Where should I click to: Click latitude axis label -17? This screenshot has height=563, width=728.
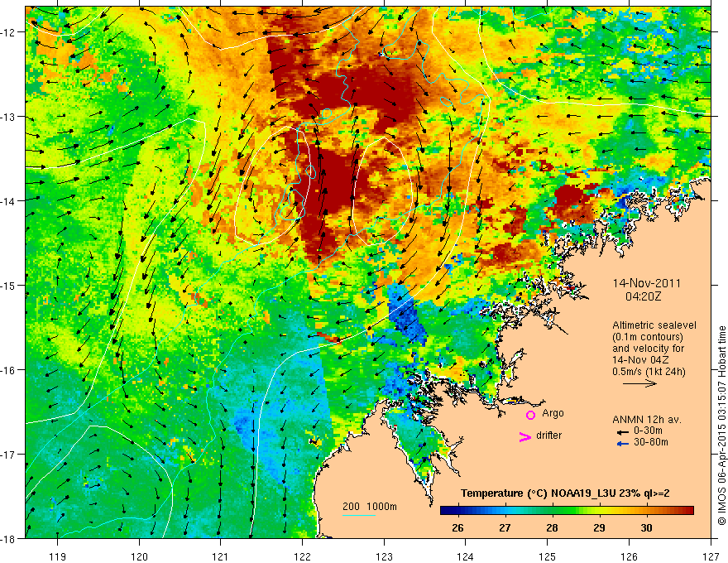click(9, 455)
